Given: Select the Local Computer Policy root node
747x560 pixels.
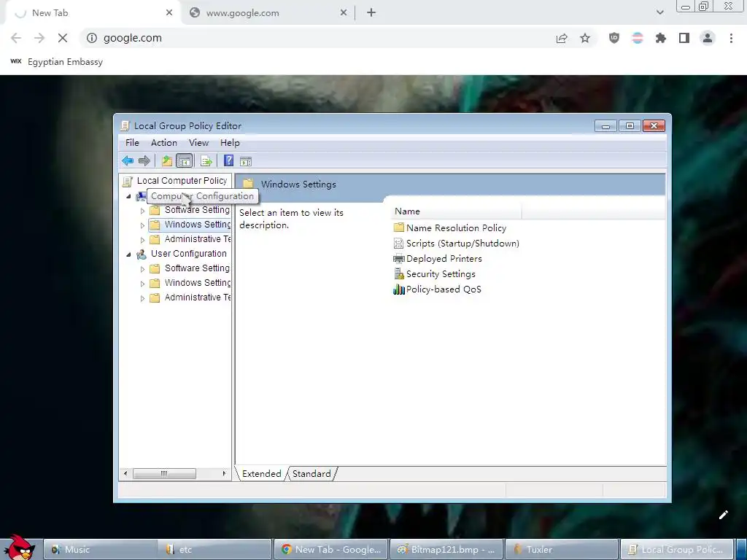Looking at the screenshot, I should pyautogui.click(x=182, y=181).
